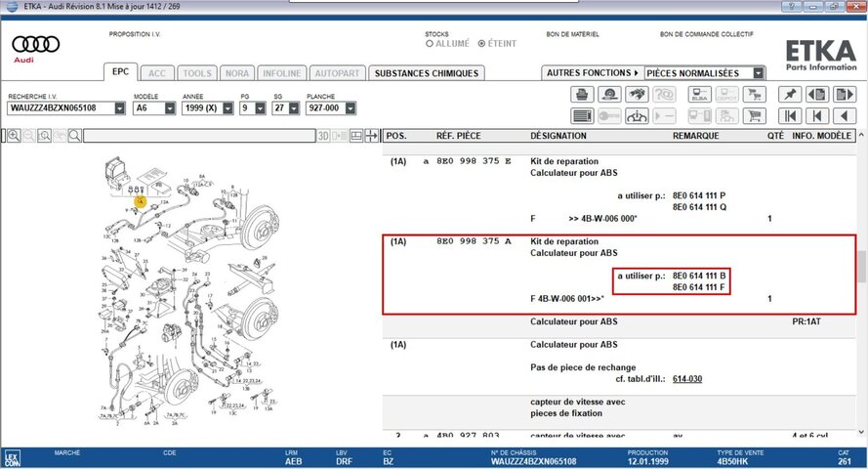Image resolution: width=868 pixels, height=469 pixels.
Task: Click the split arrow icon above illustration
Action: click(x=371, y=136)
